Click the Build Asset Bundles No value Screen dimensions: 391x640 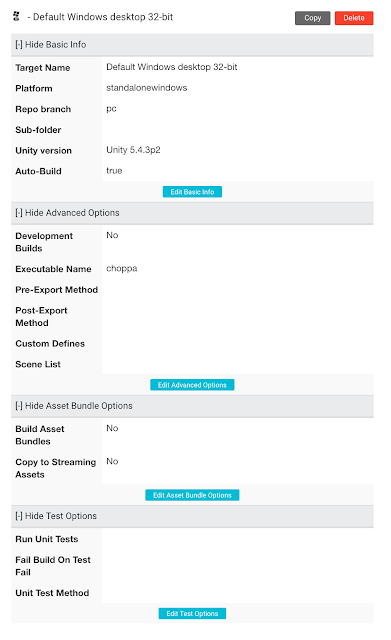[112, 428]
